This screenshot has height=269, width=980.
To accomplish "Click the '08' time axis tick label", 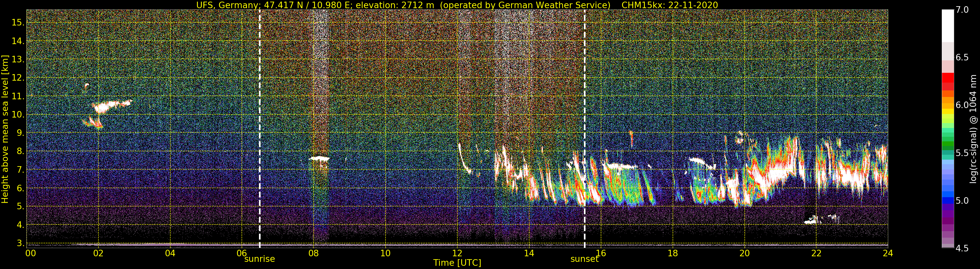I will click(313, 253).
